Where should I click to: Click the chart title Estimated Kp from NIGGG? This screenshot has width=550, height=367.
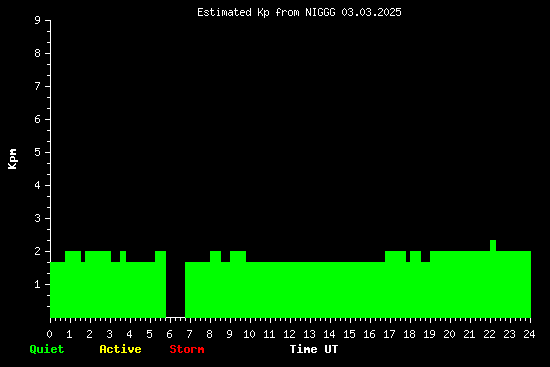(x=266, y=13)
